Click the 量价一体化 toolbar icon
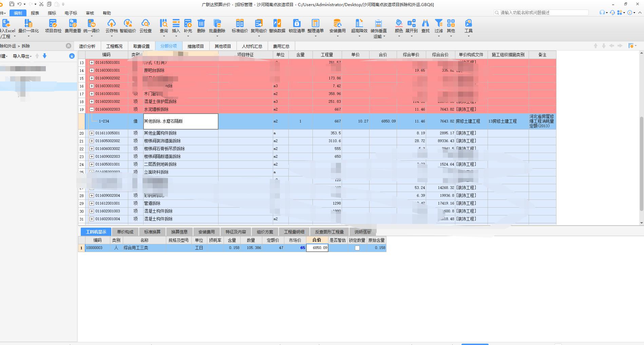This screenshot has height=345, width=644. click(x=28, y=23)
